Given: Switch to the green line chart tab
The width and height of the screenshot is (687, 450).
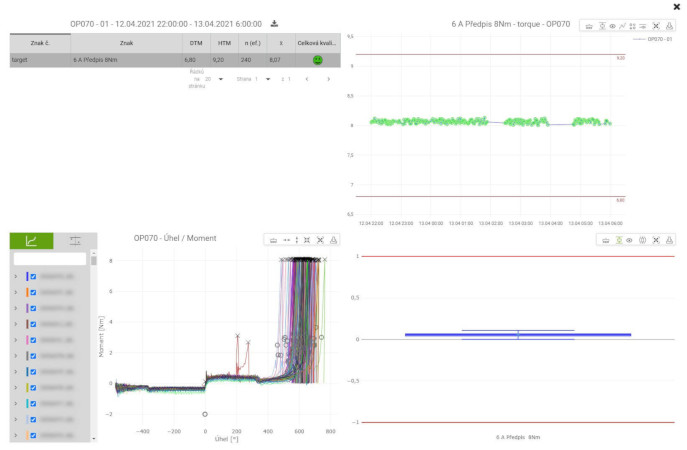Looking at the screenshot, I should pyautogui.click(x=31, y=240).
